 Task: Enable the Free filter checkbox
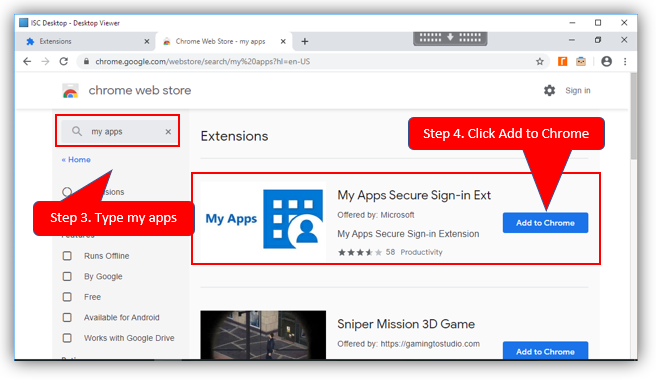click(67, 297)
